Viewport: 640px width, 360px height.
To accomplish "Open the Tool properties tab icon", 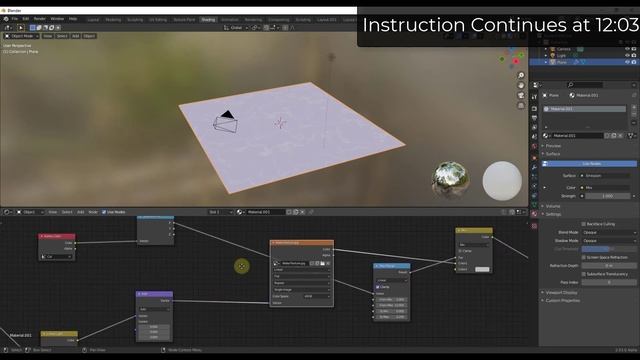I will coord(535,97).
